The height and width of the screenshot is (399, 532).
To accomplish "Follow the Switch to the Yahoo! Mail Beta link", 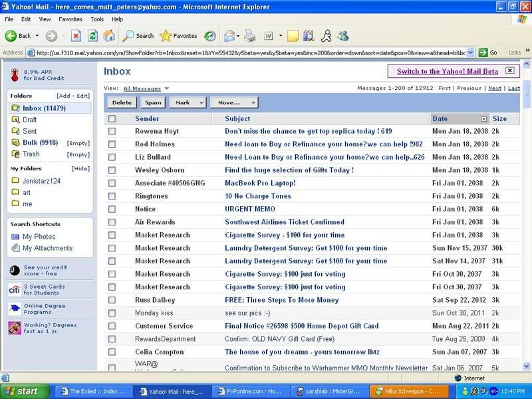I will (x=448, y=71).
